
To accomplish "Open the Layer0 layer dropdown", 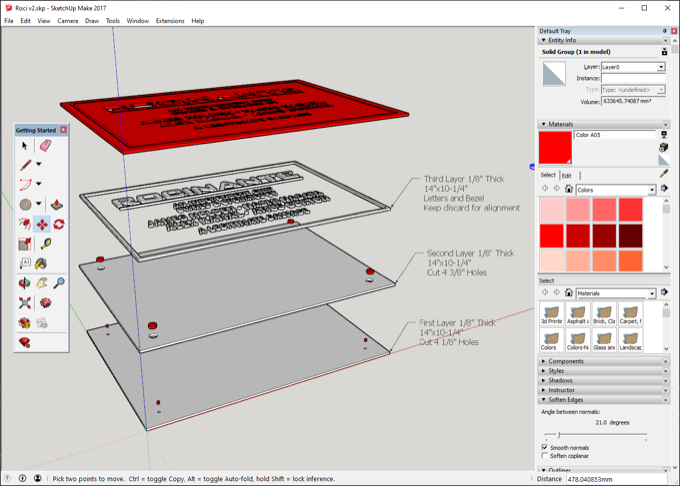I will [633, 67].
